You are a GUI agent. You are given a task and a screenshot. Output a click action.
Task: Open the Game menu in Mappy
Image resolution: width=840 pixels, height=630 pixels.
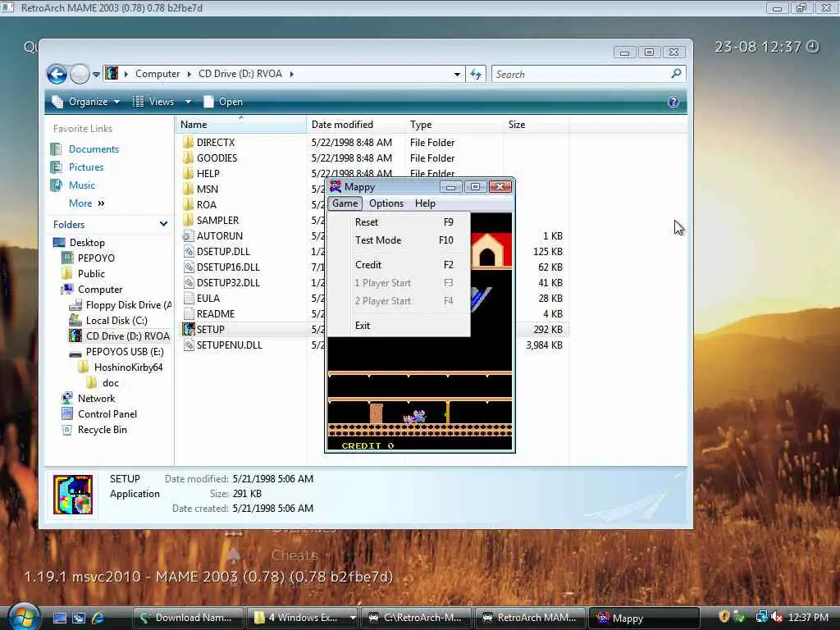[345, 203]
